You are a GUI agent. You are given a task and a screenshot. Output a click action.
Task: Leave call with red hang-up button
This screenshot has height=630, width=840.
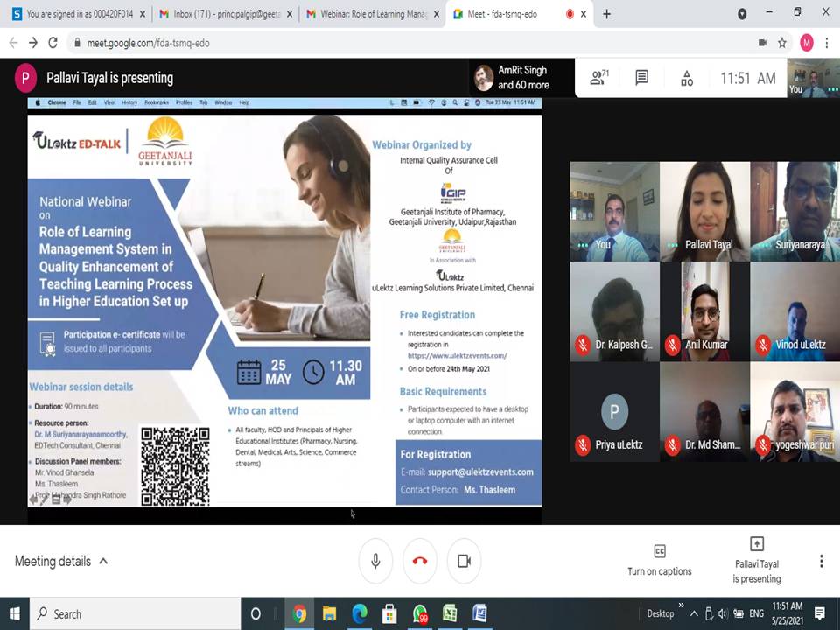(x=420, y=561)
